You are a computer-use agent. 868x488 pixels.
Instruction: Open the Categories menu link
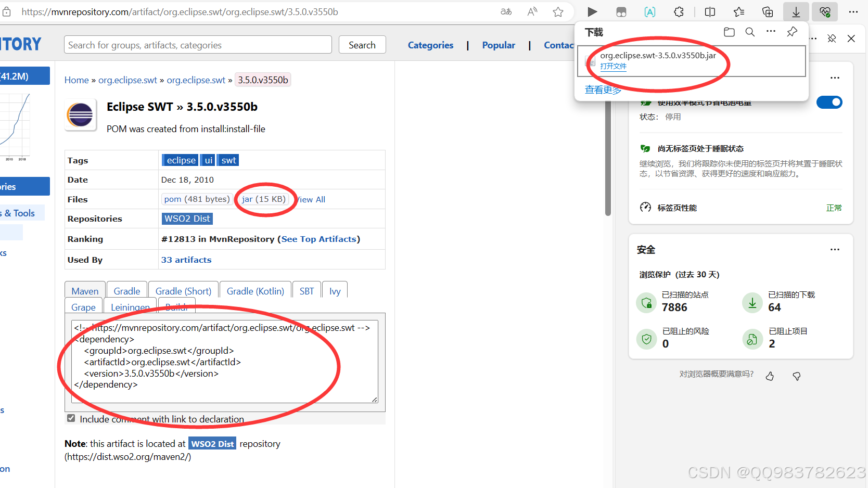(x=430, y=45)
